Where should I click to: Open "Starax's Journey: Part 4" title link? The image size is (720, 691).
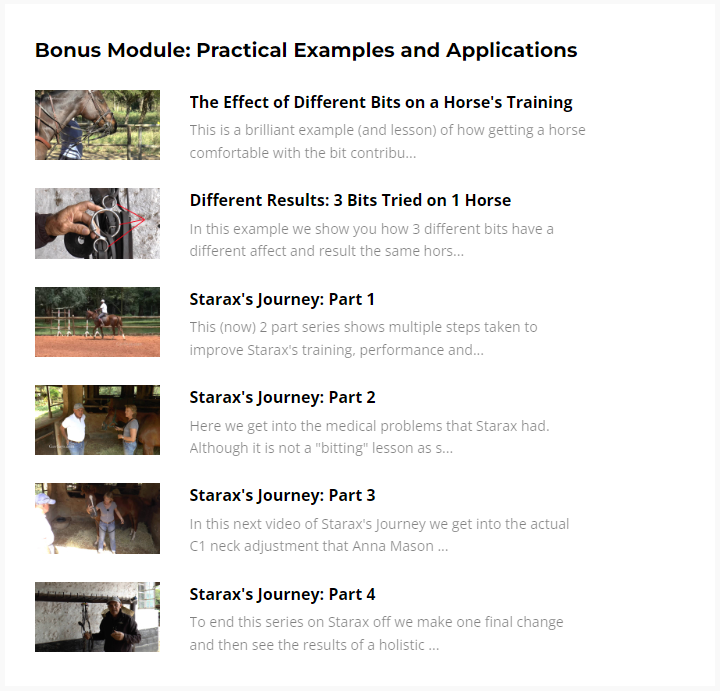pyautogui.click(x=282, y=594)
